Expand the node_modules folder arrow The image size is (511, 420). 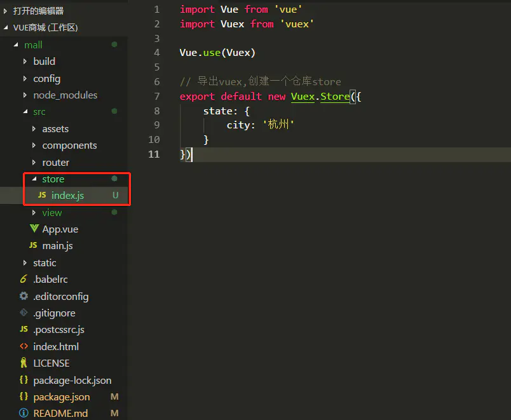pos(25,95)
